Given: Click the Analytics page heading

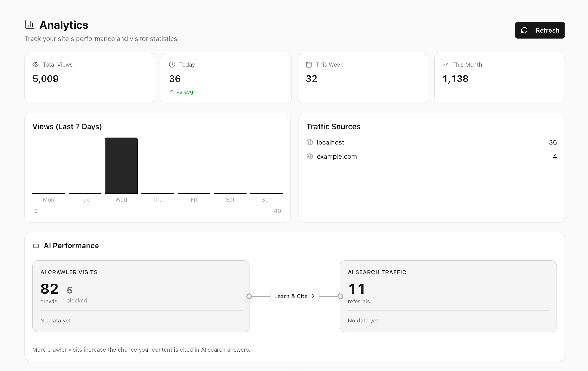Looking at the screenshot, I should [64, 25].
